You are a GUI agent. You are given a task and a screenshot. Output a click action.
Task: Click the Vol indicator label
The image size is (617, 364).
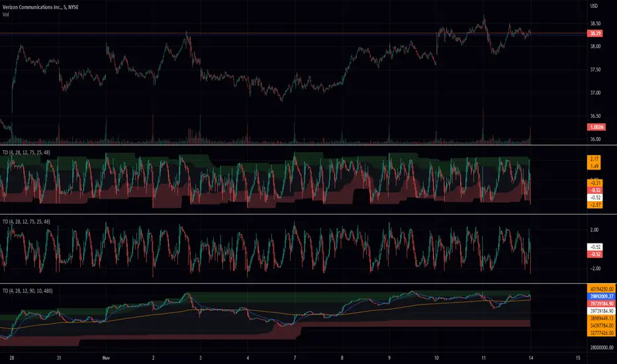[x=5, y=15]
